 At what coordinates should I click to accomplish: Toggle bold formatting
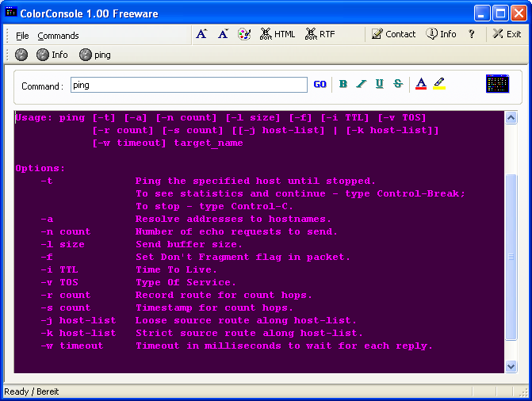pyautogui.click(x=343, y=84)
